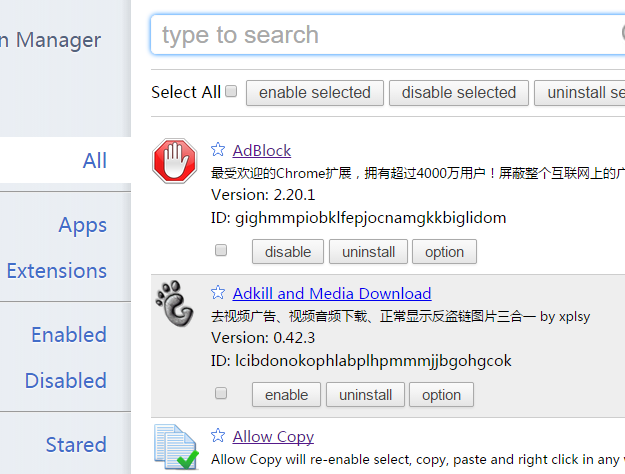Open the Allow Copy link
The width and height of the screenshot is (625, 474).
click(273, 437)
